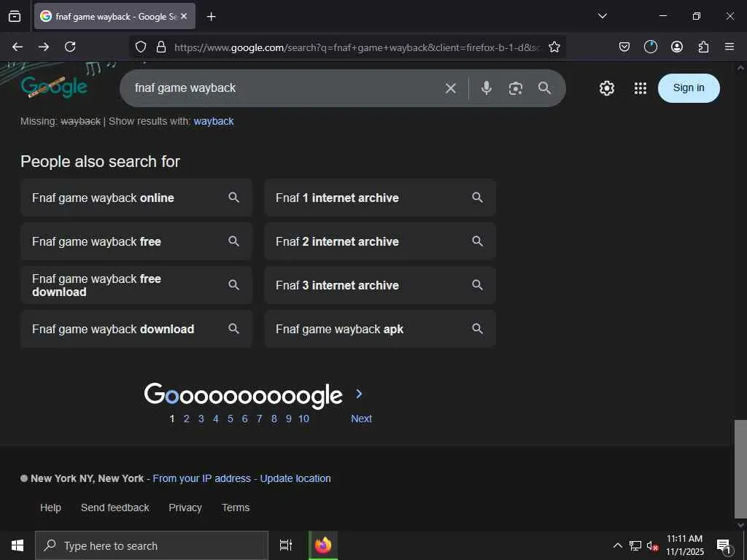Pick Fnaf game wayback download suggestion
The height and width of the screenshot is (560, 747).
pyautogui.click(x=136, y=329)
